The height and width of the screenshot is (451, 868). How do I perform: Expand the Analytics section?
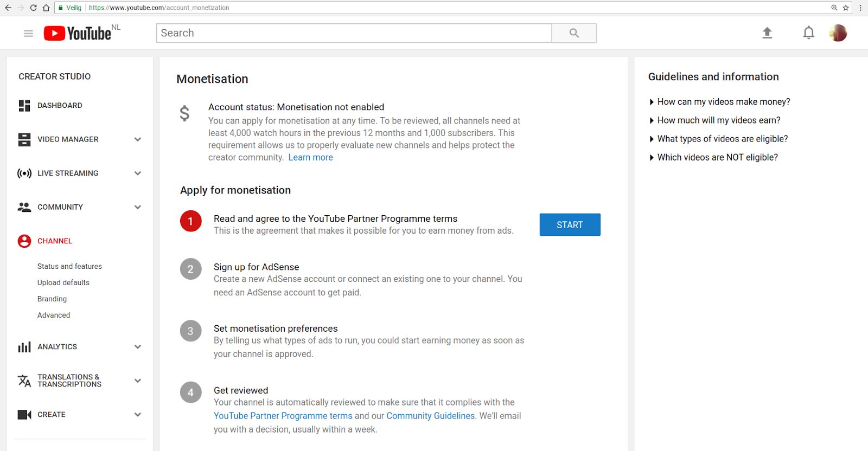point(138,347)
